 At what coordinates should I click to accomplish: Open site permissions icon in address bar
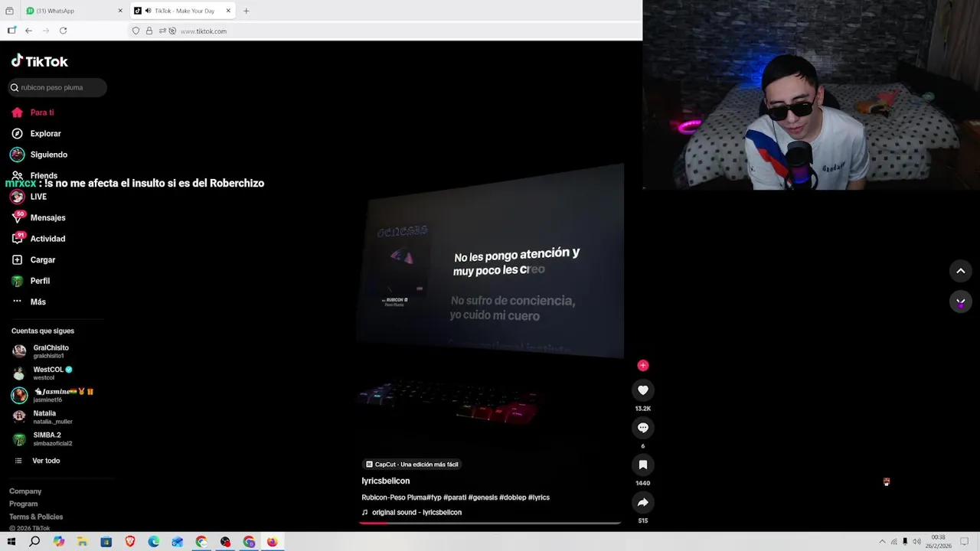pos(162,31)
